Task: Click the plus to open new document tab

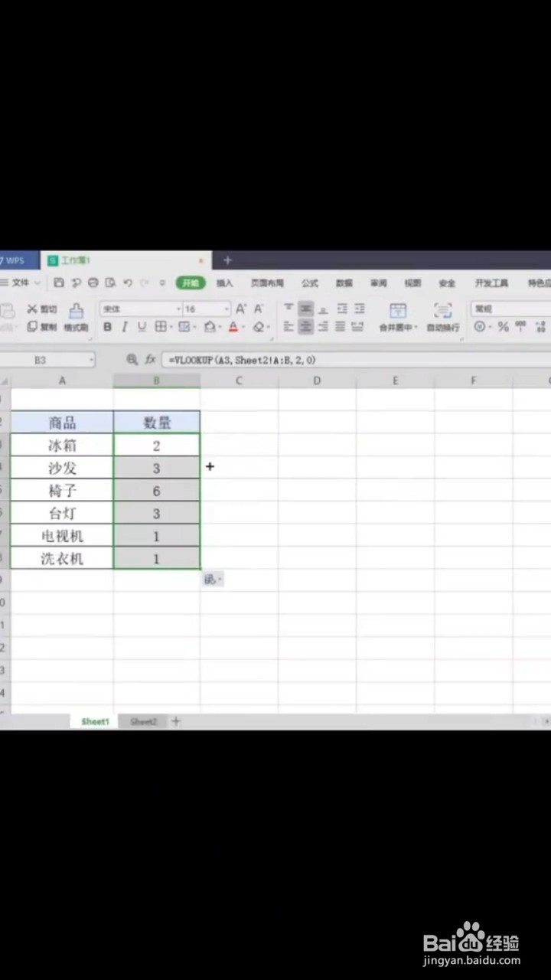Action: (227, 260)
